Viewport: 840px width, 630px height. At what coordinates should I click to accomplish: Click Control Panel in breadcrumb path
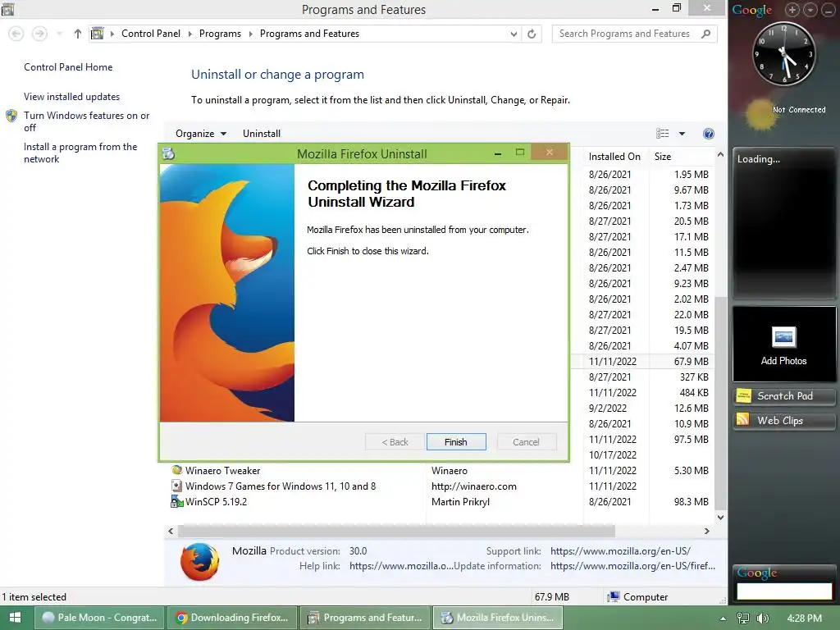click(151, 34)
